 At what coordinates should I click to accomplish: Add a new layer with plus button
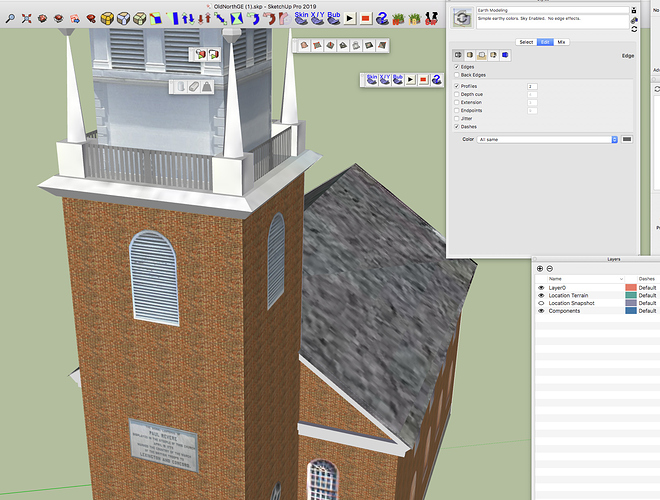(x=540, y=269)
